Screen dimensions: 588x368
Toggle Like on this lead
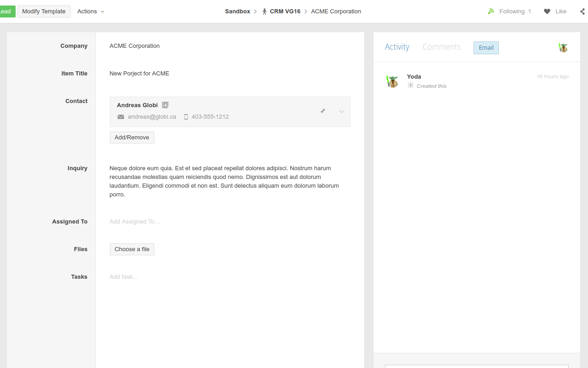tap(560, 11)
